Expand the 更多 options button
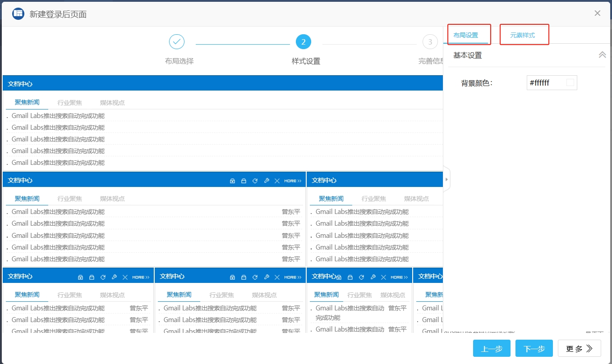 pos(579,348)
